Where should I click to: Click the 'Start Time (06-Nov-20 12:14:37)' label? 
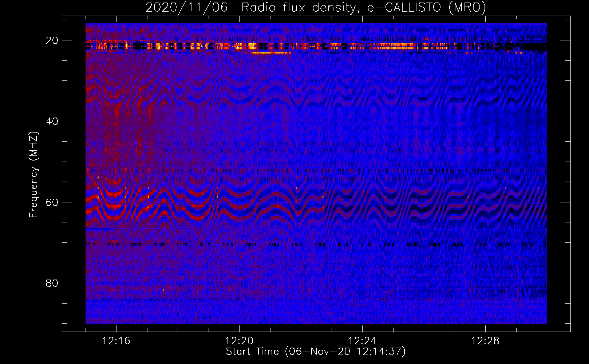(316, 352)
